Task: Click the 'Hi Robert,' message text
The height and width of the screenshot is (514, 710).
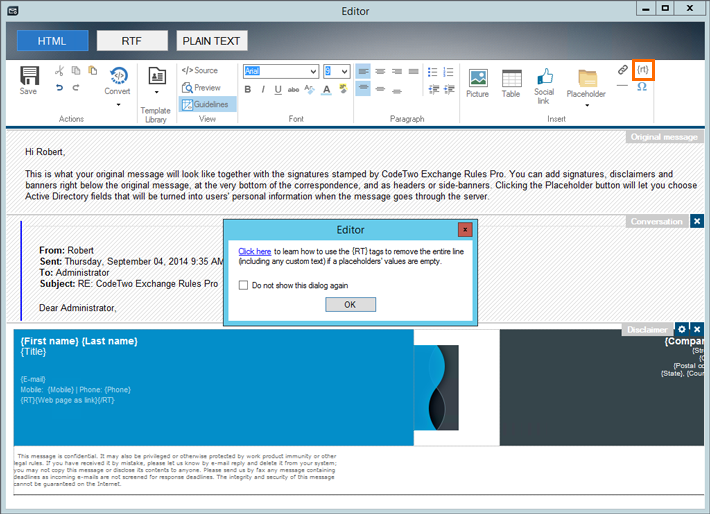Action: pyautogui.click(x=45, y=152)
